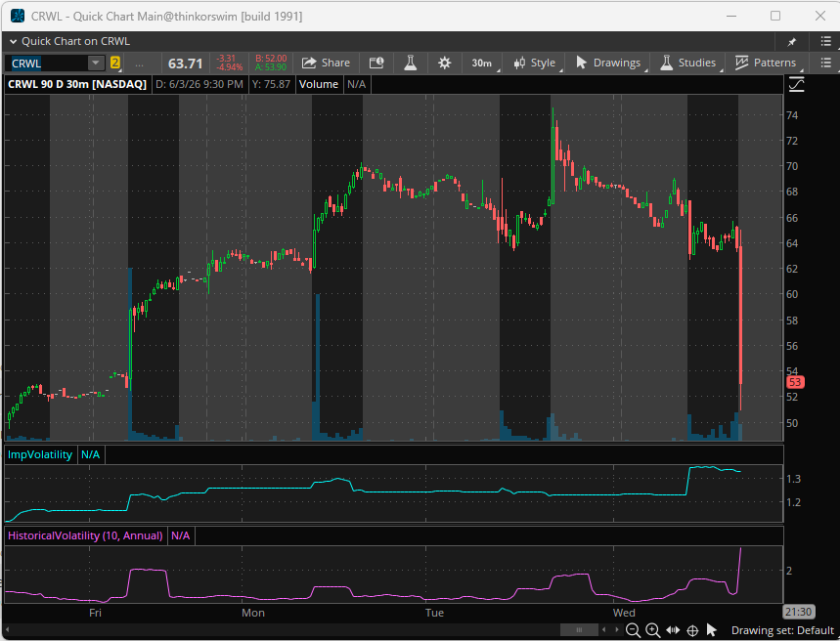This screenshot has width=840, height=641.
Task: Click the expand horizontal arrows icon
Action: (674, 630)
